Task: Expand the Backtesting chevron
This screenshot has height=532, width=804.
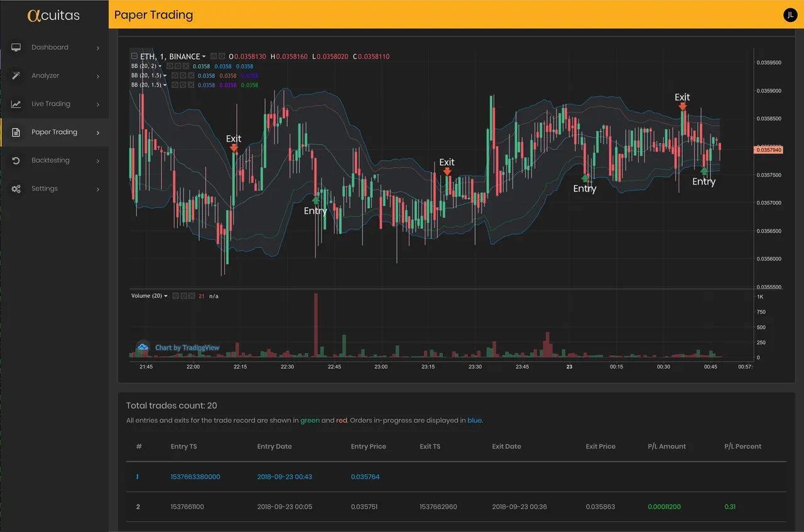Action: point(98,161)
